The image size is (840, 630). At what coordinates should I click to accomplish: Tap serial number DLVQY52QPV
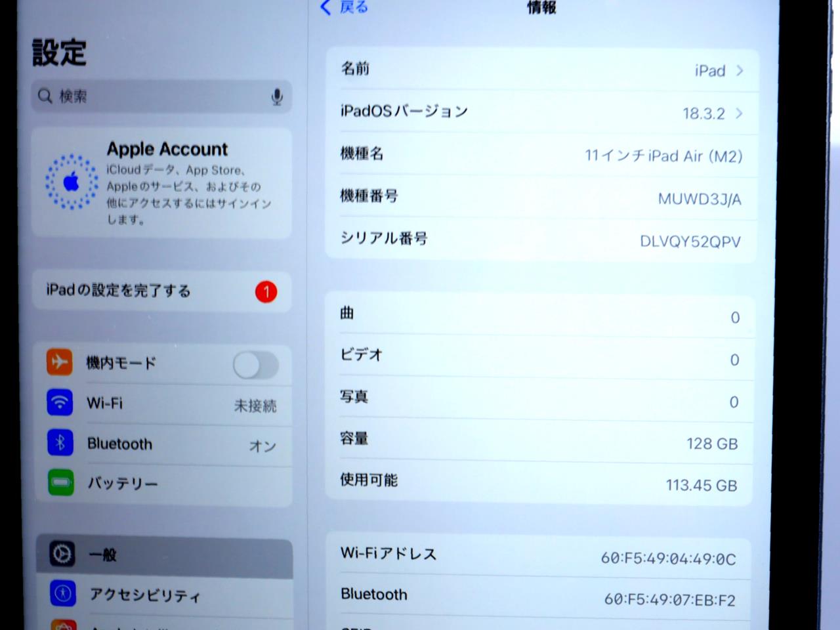tap(690, 241)
